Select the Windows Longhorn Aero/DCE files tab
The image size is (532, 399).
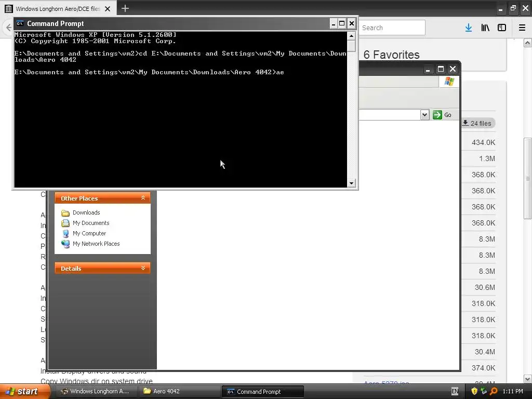click(58, 9)
